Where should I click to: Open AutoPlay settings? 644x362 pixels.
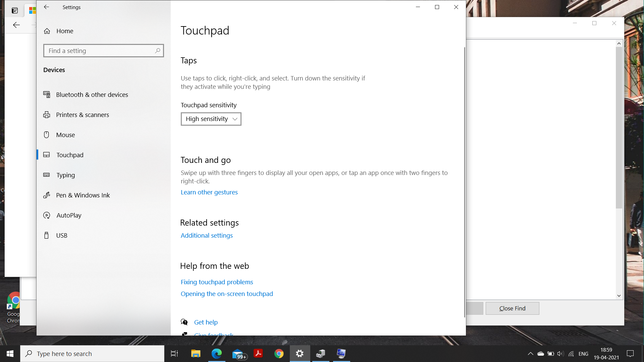pos(68,215)
